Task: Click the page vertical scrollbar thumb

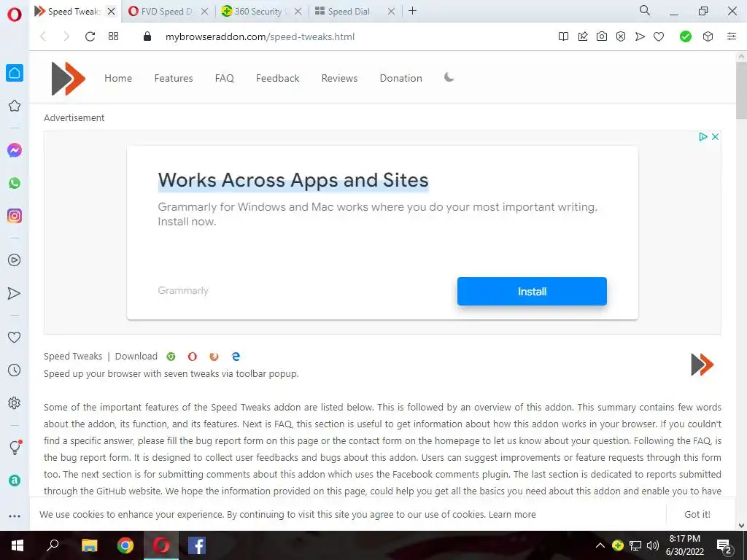Action: (x=741, y=90)
